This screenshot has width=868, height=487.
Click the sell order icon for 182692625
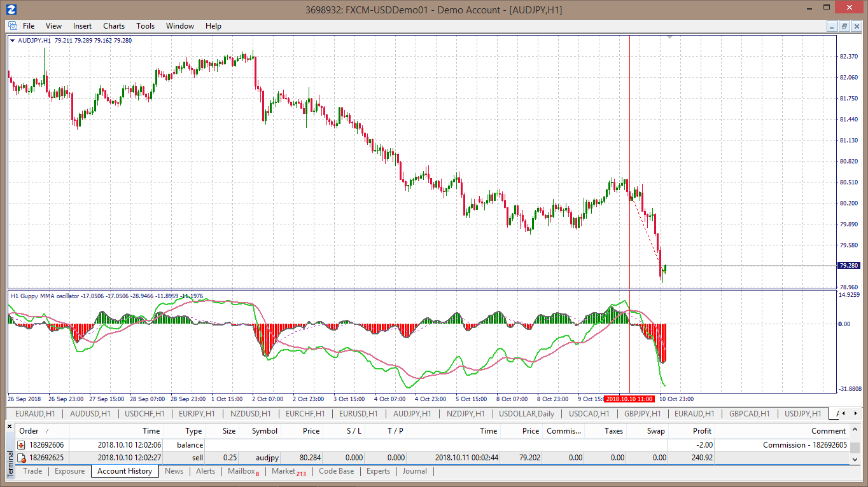click(21, 458)
